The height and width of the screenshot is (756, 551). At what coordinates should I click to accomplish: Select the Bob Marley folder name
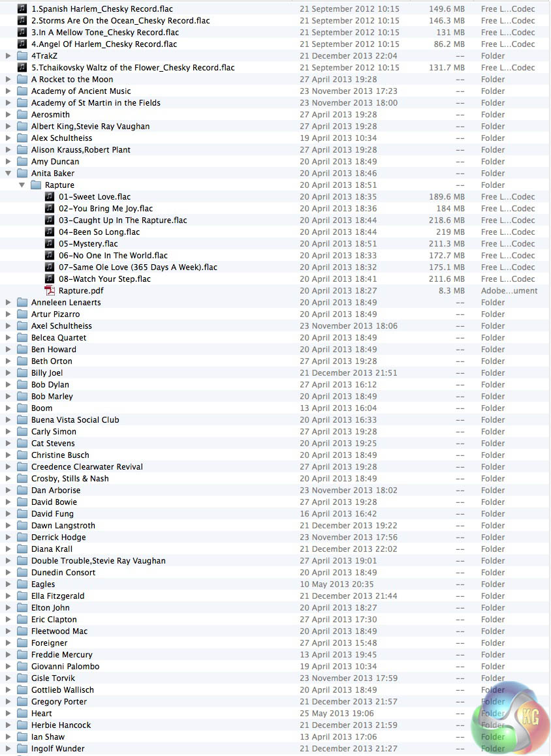(x=52, y=397)
